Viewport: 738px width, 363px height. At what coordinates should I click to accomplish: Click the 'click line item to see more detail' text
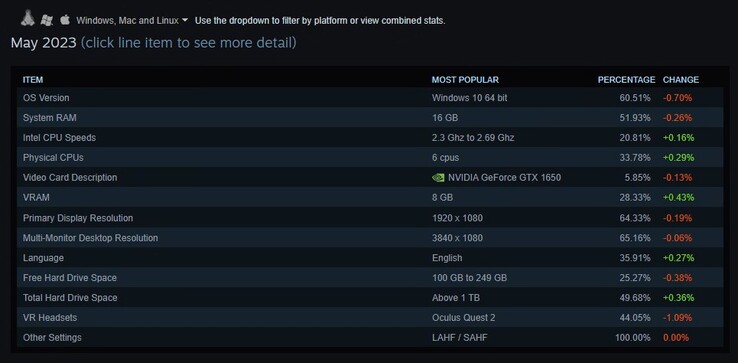[x=189, y=43]
